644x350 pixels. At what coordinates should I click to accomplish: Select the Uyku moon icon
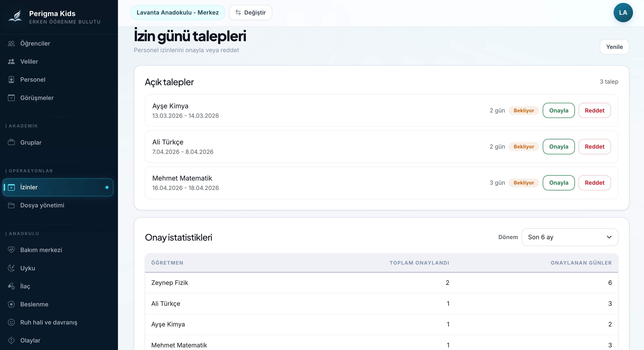(11, 268)
